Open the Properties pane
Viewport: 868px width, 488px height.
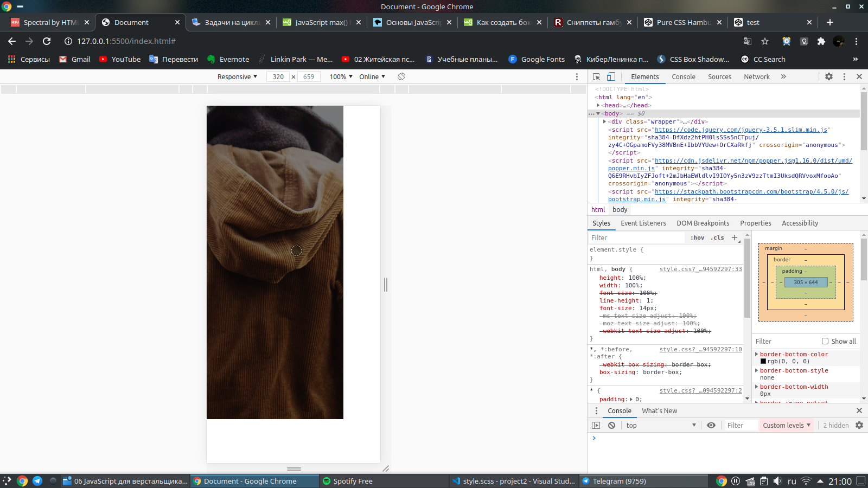(756, 223)
